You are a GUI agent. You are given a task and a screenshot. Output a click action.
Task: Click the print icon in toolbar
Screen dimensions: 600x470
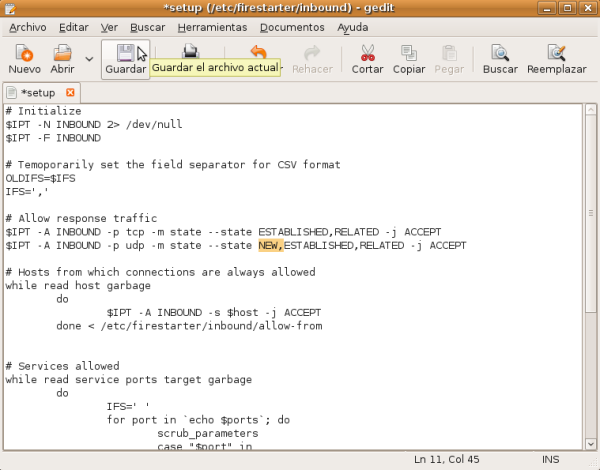tap(190, 53)
